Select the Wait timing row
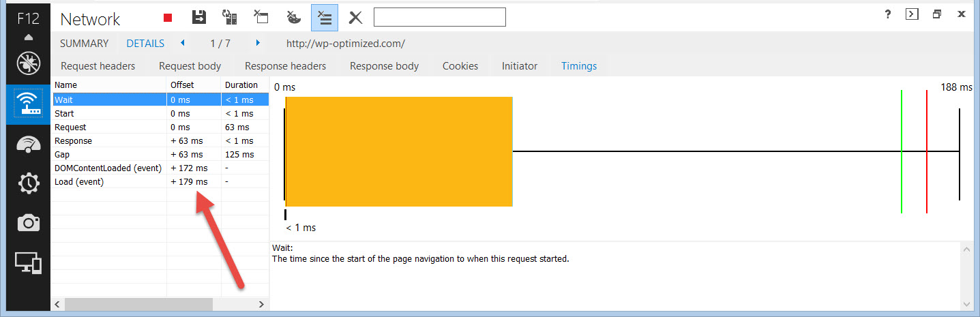980x317 pixels. click(160, 100)
